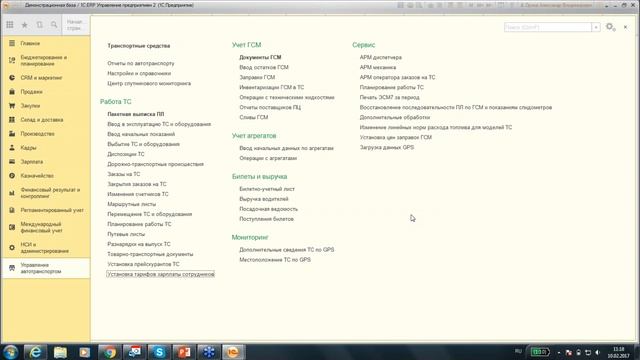640x360 pixels.
Task: Open Склад и доставка section
Action: tap(42, 120)
